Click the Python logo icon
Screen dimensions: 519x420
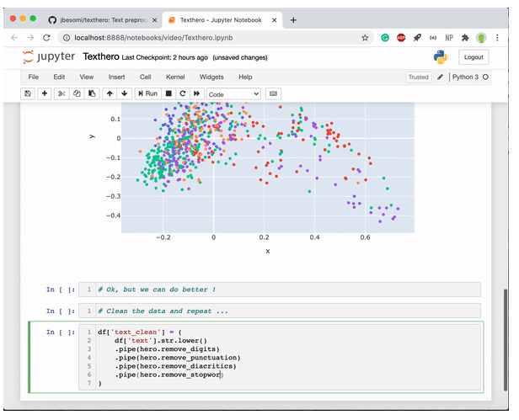click(441, 57)
